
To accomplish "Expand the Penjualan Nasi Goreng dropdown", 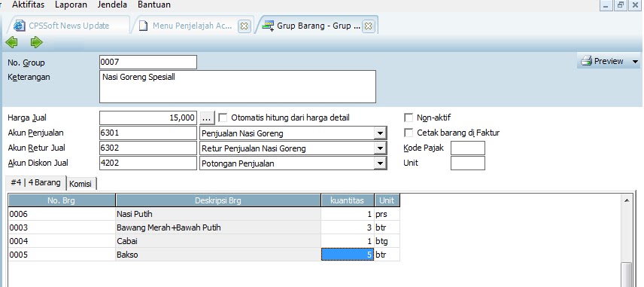I will pos(381,133).
